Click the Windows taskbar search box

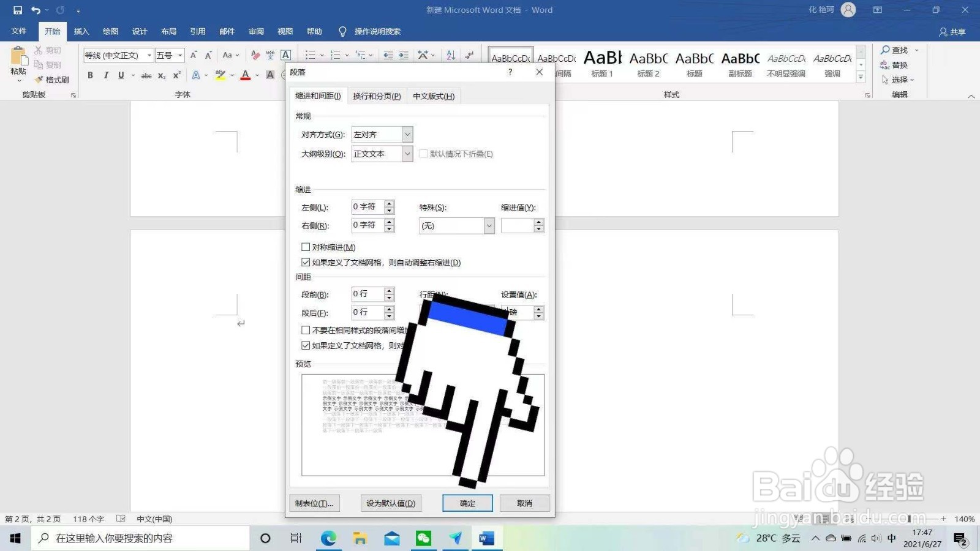pyautogui.click(x=141, y=538)
